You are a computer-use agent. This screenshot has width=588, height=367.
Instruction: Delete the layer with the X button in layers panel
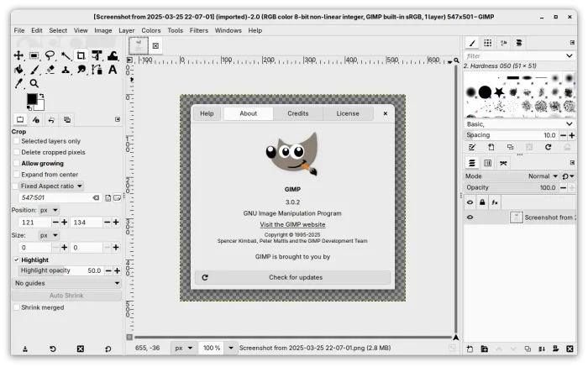coord(570,349)
